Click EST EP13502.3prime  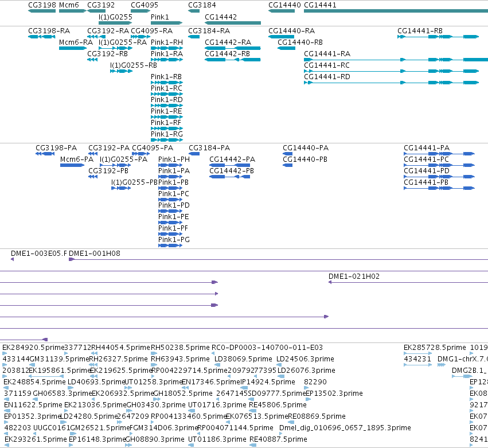(x=334, y=393)
